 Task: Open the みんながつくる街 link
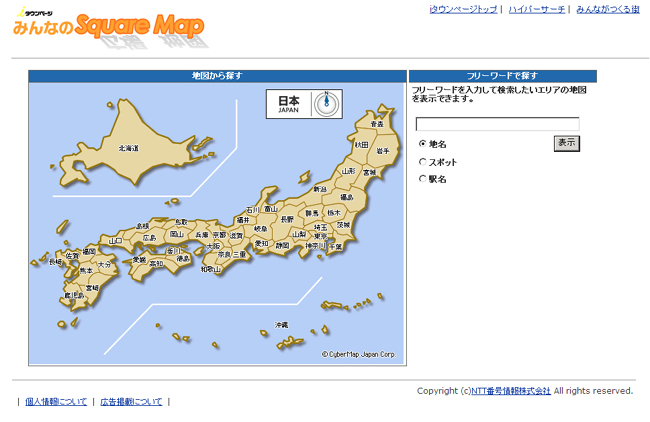click(608, 9)
